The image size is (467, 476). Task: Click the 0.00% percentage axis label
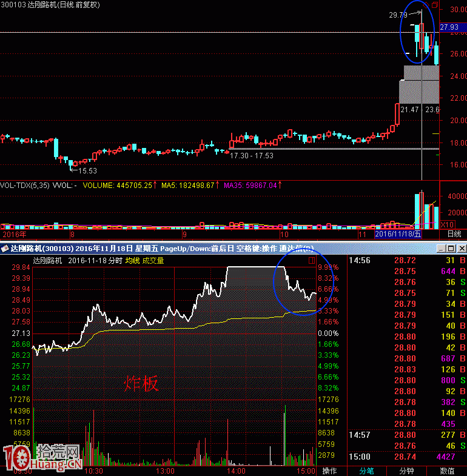[x=328, y=334]
